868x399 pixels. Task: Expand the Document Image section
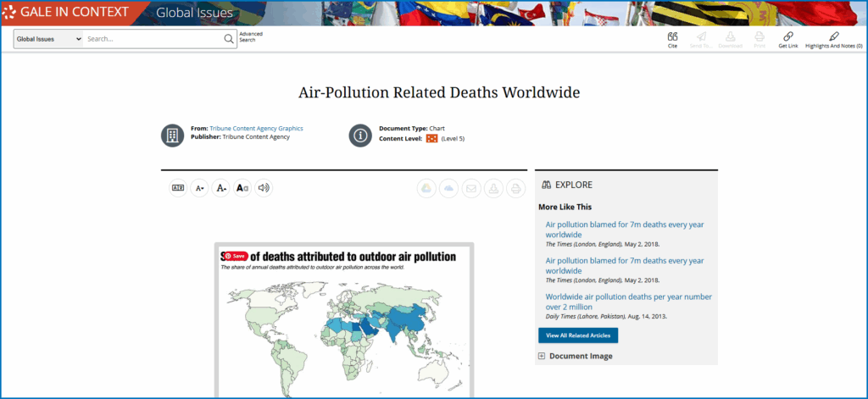(x=542, y=356)
